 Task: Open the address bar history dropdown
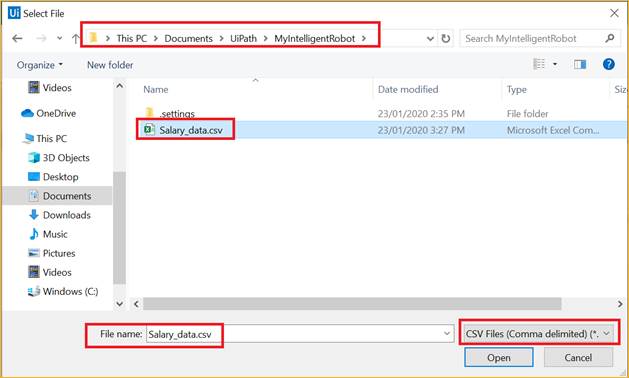click(x=430, y=39)
